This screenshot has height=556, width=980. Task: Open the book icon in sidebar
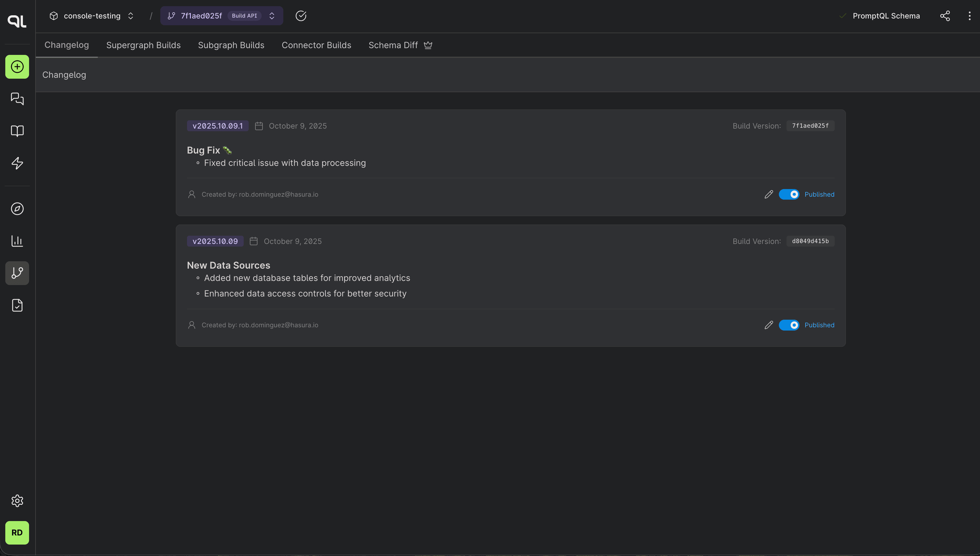[x=17, y=131]
